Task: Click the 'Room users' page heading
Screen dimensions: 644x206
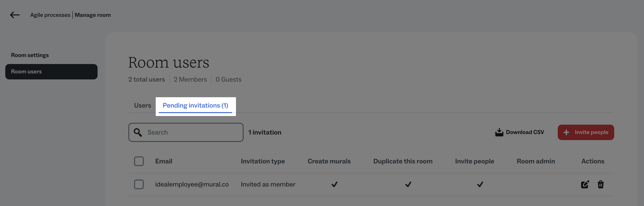Action: pyautogui.click(x=169, y=62)
